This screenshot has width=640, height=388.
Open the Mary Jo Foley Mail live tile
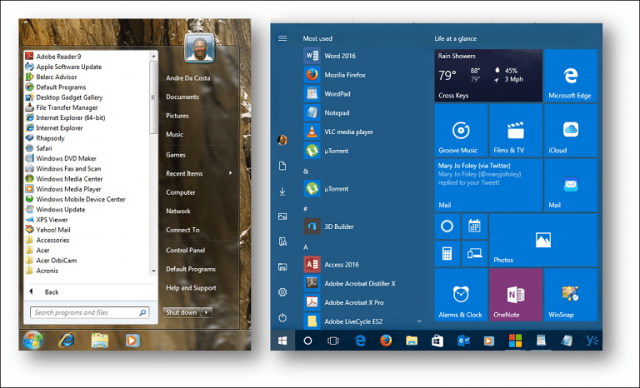[x=488, y=185]
